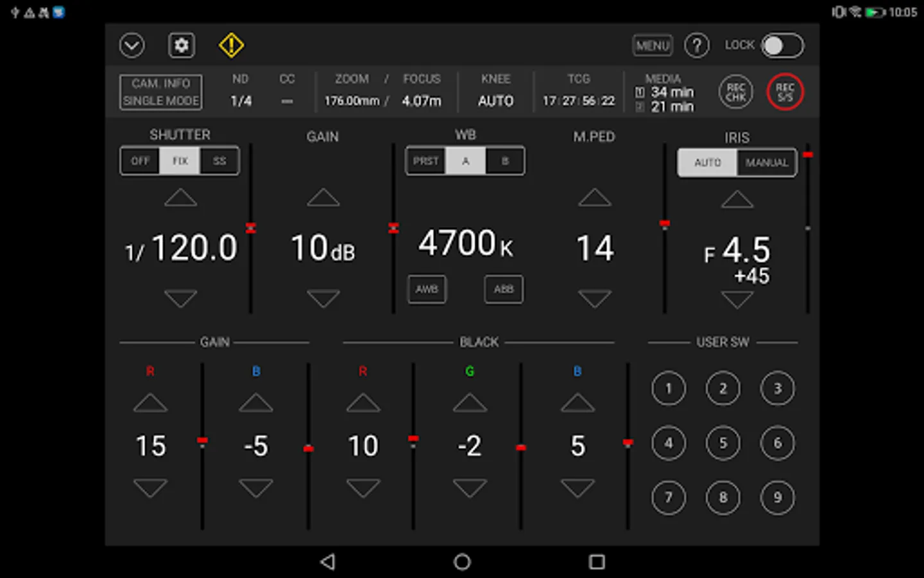The height and width of the screenshot is (578, 924).
Task: Decrease B gain with down arrow
Action: coord(256,488)
